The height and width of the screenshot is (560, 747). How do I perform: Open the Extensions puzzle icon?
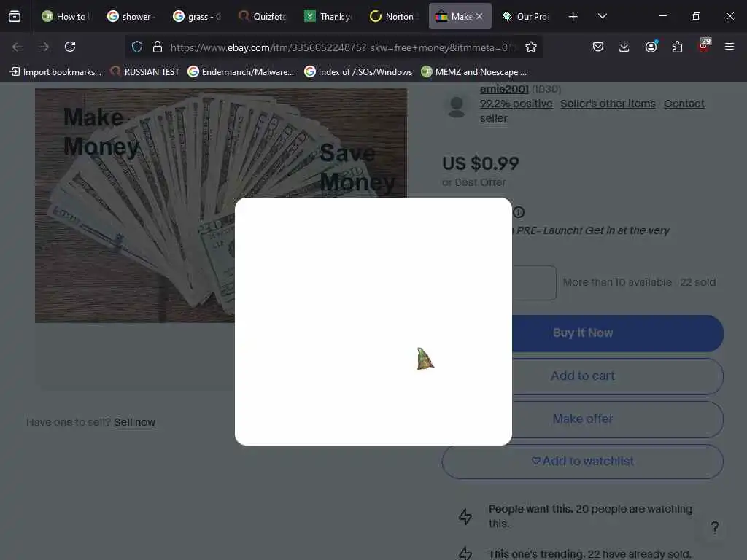click(x=677, y=47)
